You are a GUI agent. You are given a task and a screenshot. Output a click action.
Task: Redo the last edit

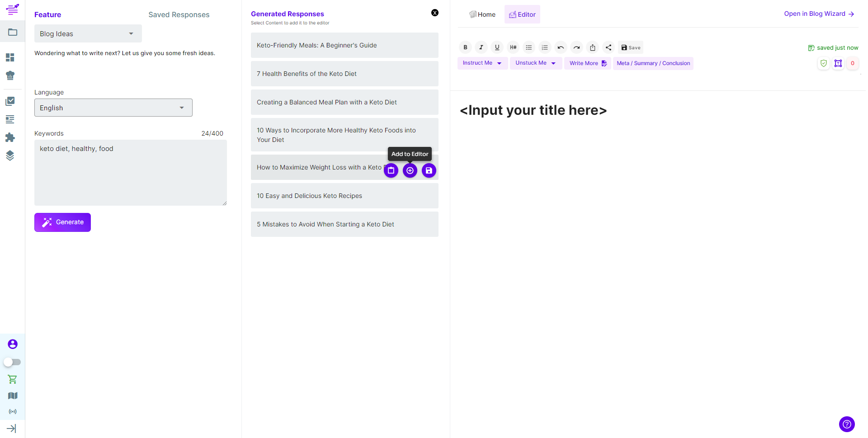tap(576, 47)
